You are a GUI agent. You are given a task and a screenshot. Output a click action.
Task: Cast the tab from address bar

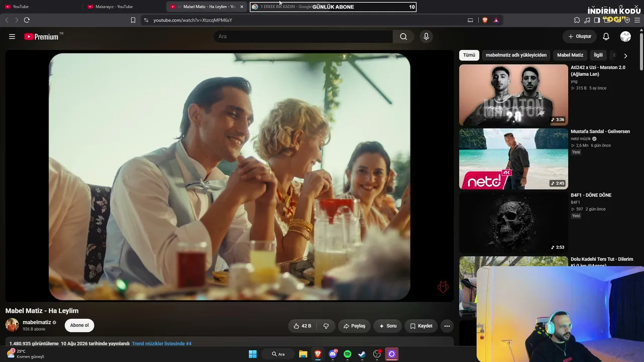[x=470, y=20]
